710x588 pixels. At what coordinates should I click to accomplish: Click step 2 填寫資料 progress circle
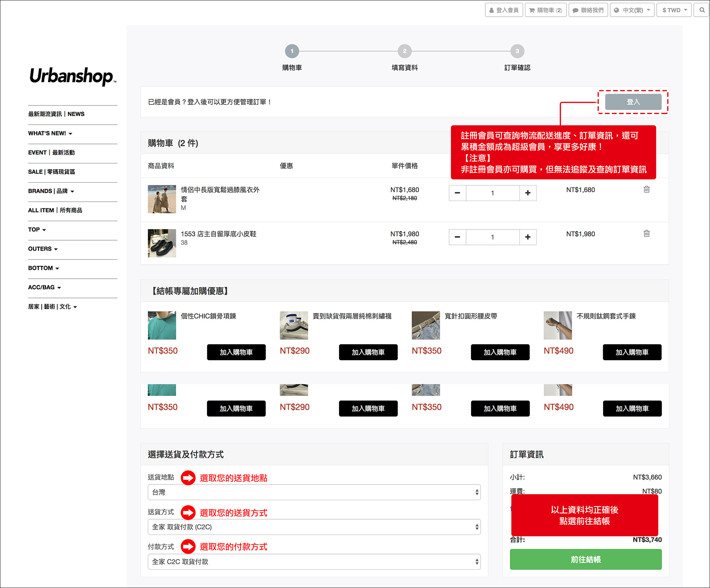coord(404,51)
